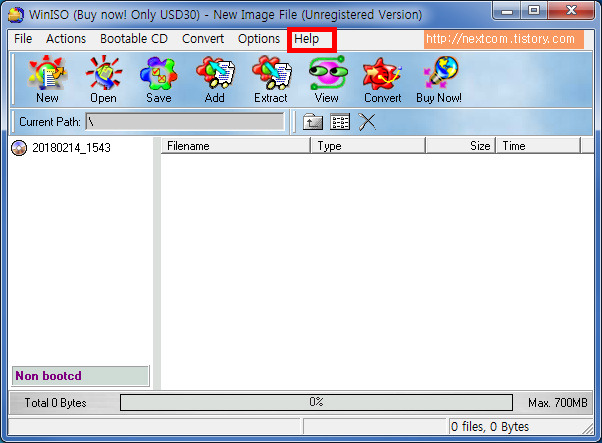The image size is (602, 443).
Task: Click the Non bootcd status label
Action: pyautogui.click(x=80, y=376)
